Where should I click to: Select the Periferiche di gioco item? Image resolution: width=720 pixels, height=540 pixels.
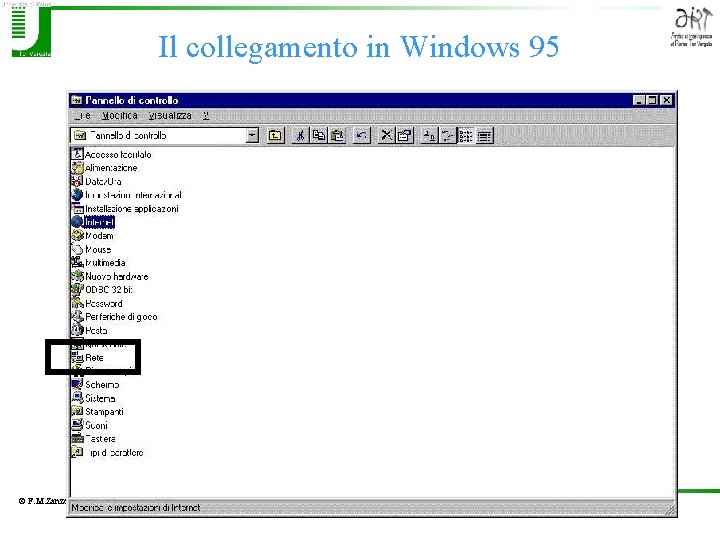tap(114, 316)
